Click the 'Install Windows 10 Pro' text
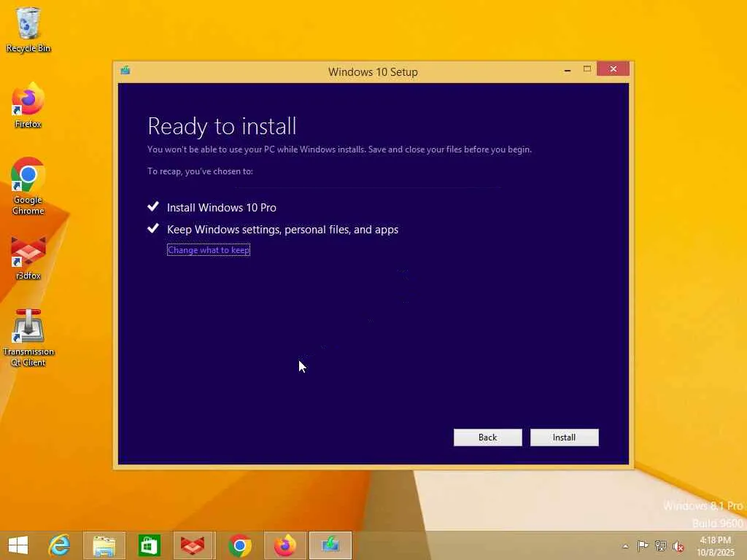The image size is (747, 560). coord(222,208)
